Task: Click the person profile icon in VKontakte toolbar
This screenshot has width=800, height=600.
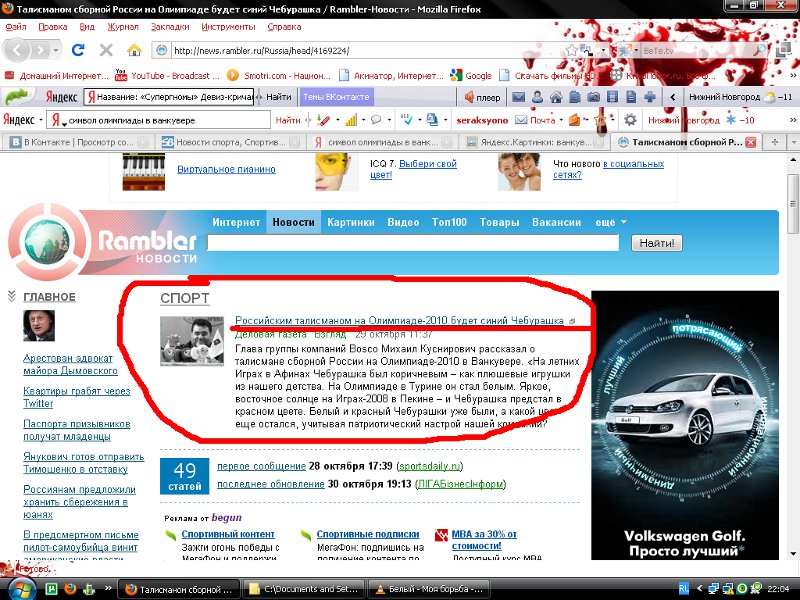Action: tap(537, 97)
